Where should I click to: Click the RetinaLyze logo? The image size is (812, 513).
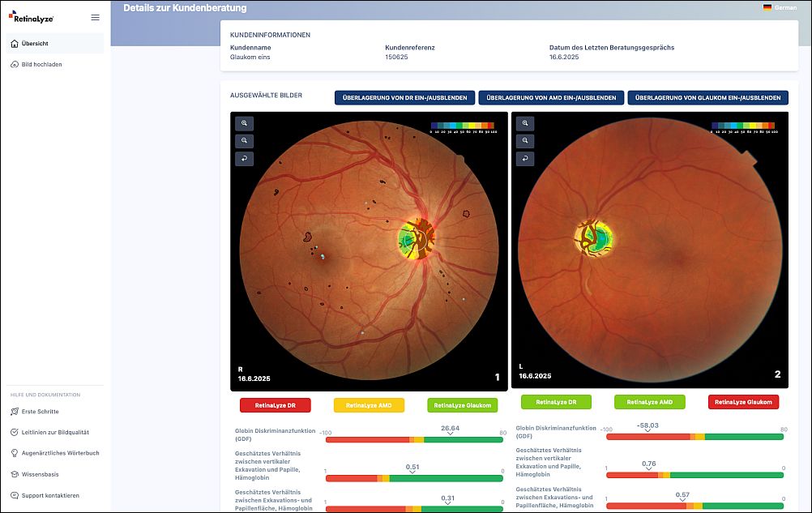(x=32, y=17)
